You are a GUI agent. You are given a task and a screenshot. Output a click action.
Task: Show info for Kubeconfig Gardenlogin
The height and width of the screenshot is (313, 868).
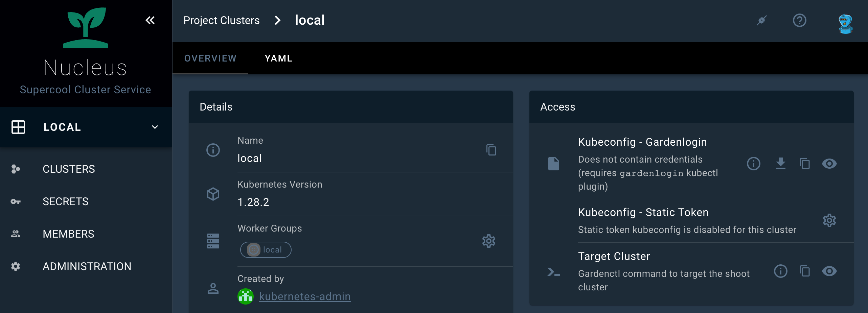[753, 164]
